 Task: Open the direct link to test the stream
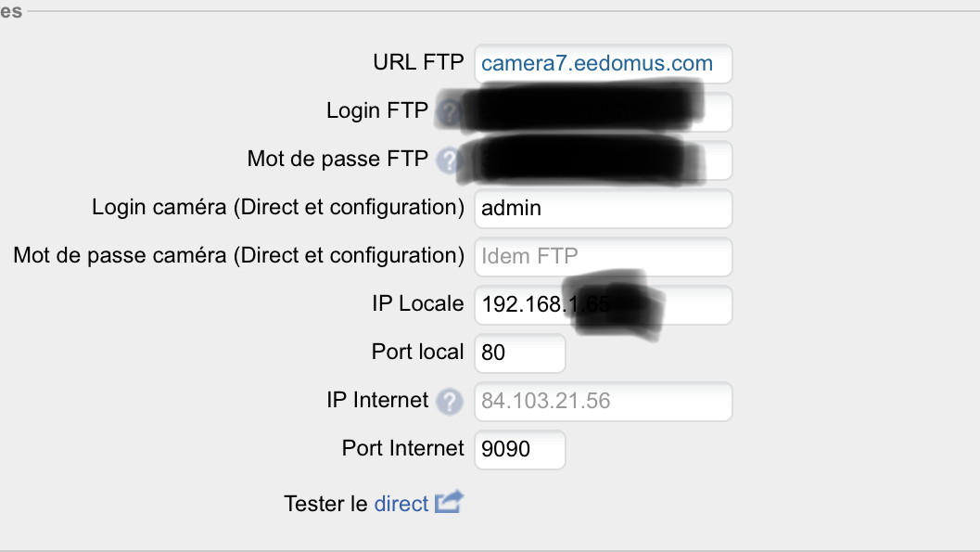(401, 503)
